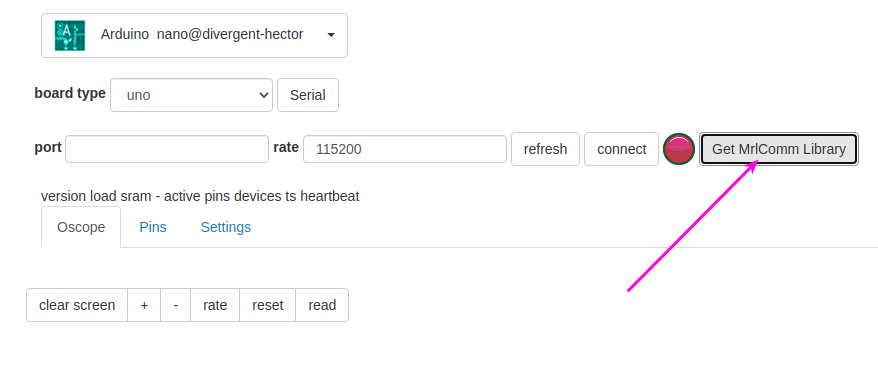
Task: Expand the caret beside nano@divergent-hector
Action: click(331, 35)
